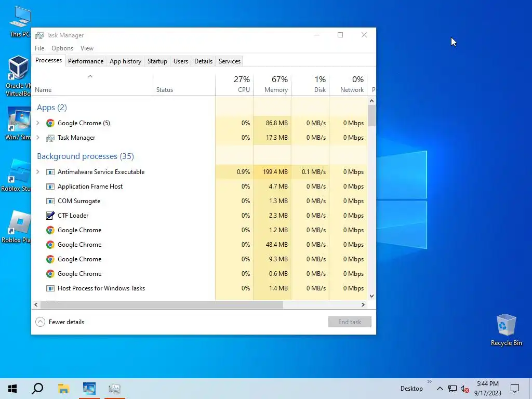Expand the Desktop toolbar double chevron

pyautogui.click(x=429, y=382)
